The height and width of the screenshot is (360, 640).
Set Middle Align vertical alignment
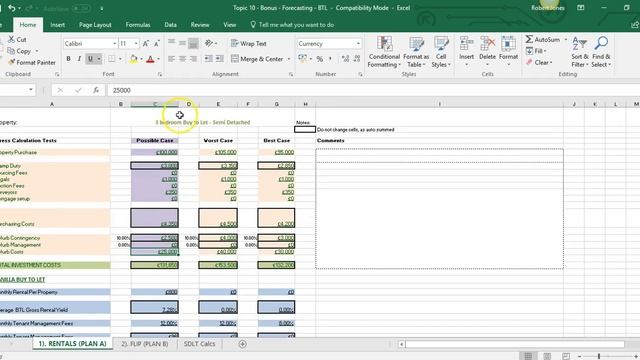[x=182, y=42]
